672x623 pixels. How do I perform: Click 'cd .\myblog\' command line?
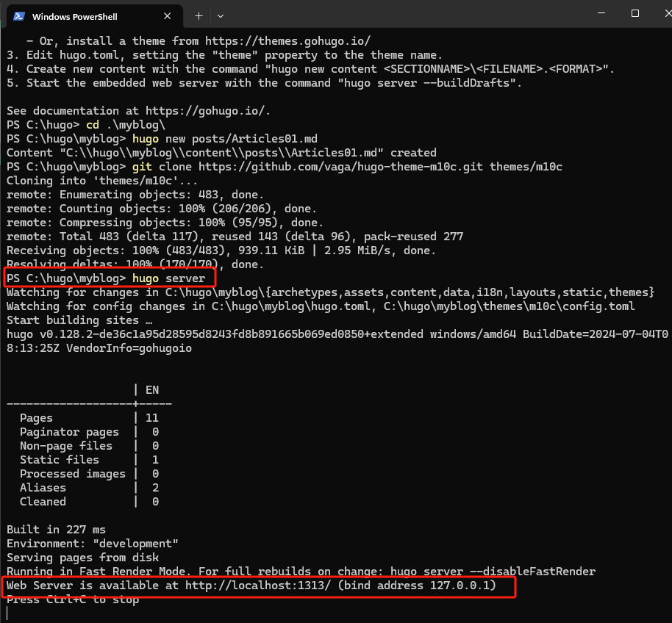[x=86, y=125]
